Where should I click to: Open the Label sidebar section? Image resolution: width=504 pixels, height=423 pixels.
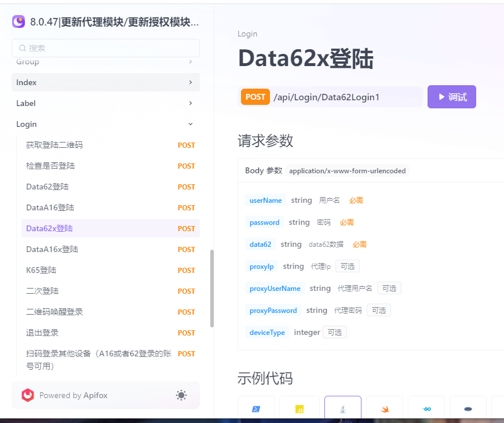105,103
